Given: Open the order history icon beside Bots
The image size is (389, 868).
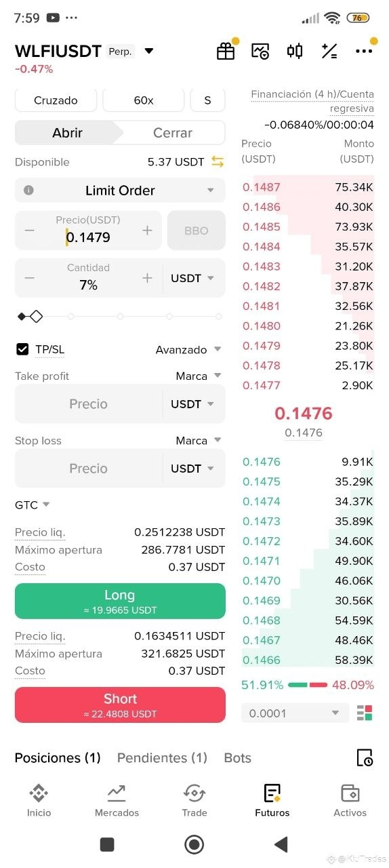Looking at the screenshot, I should click(365, 757).
